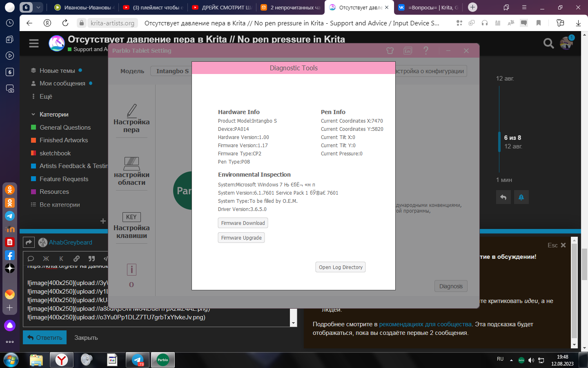Open Yandex Mail from the browser sidebar
The height and width of the screenshot is (368, 588).
coord(10,294)
